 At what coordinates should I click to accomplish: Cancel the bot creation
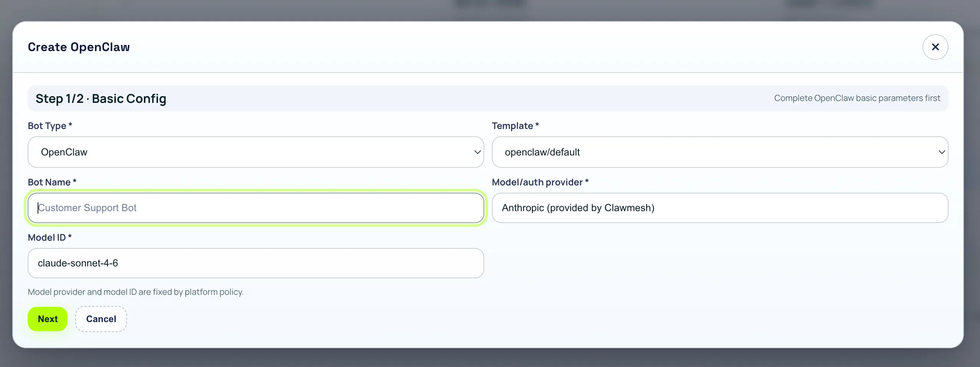coord(101,319)
